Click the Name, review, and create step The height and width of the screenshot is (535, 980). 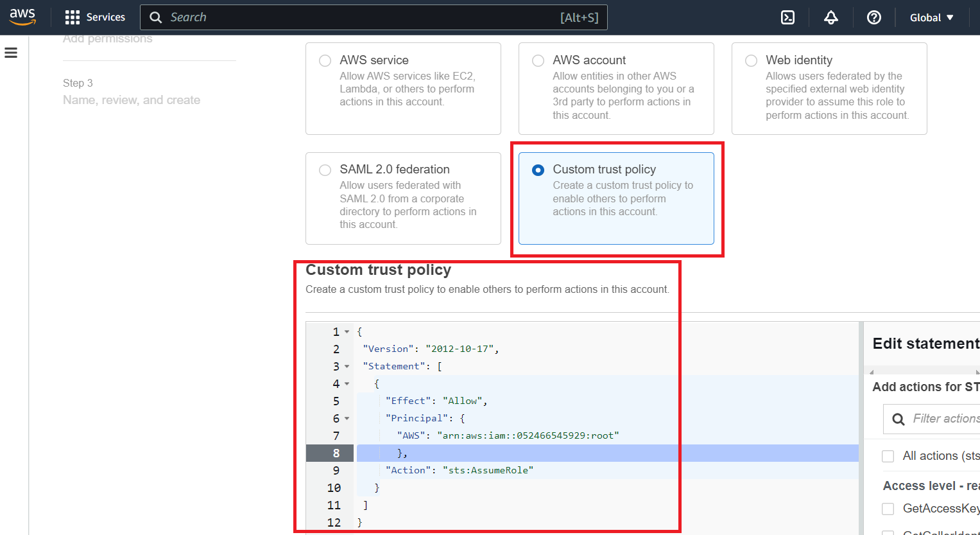point(132,100)
